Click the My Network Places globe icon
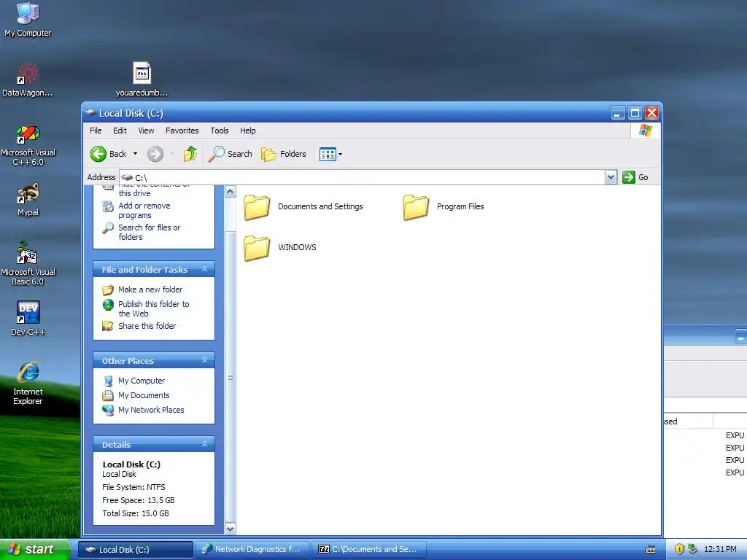This screenshot has width=747, height=560. tap(108, 410)
